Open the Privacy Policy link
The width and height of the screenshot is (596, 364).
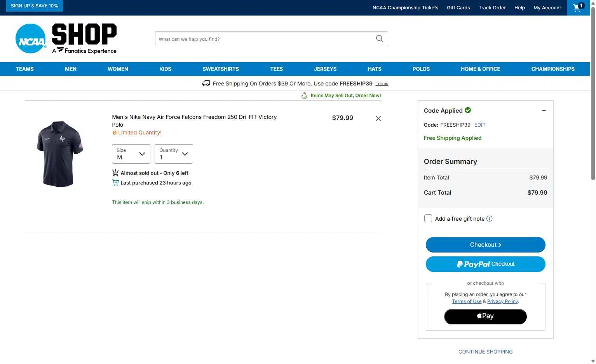pyautogui.click(x=502, y=301)
